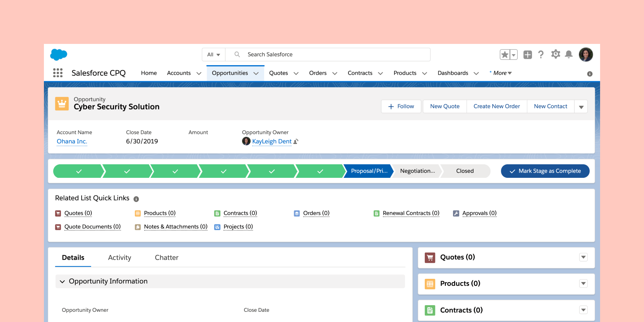This screenshot has height=322, width=644.
Task: Click the search magnifier icon
Action: click(237, 55)
